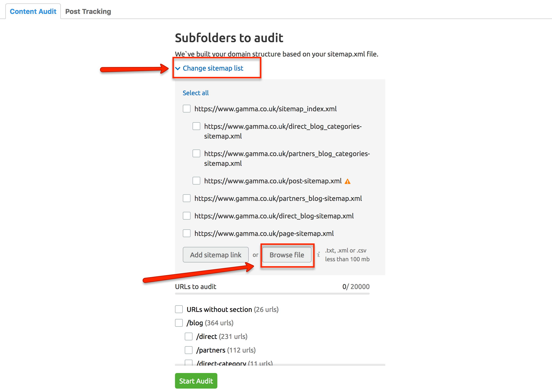The width and height of the screenshot is (552, 392).
Task: Open the Content Audit tab
Action: click(x=33, y=11)
